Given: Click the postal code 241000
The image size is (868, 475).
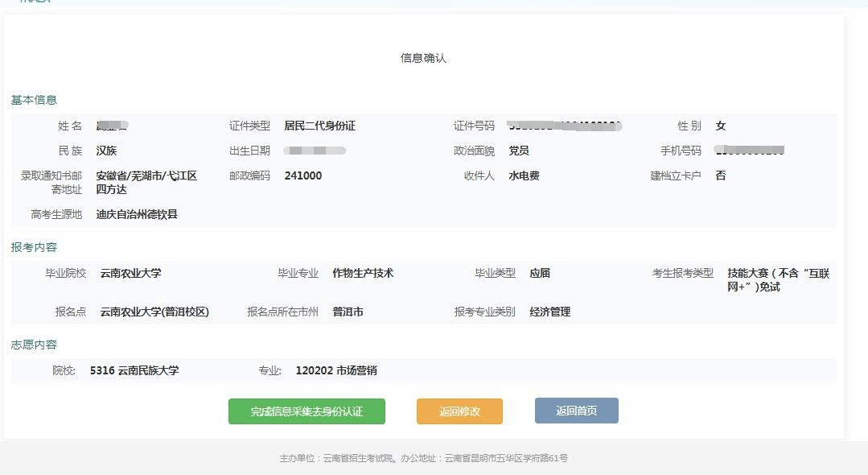Looking at the screenshot, I should tap(302, 176).
